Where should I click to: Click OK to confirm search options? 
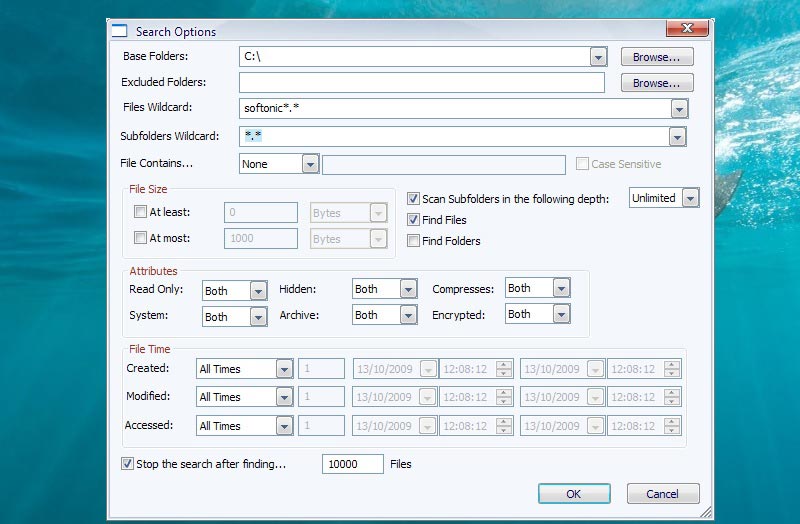tap(573, 494)
